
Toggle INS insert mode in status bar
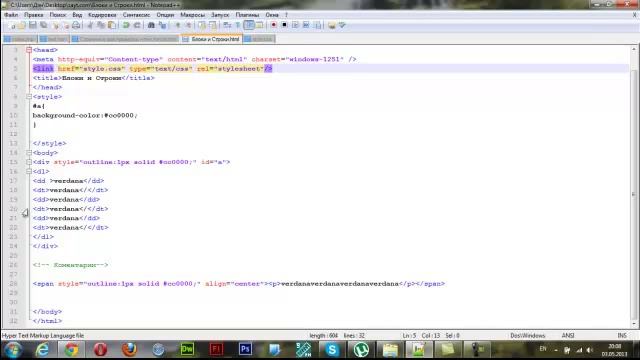622,336
